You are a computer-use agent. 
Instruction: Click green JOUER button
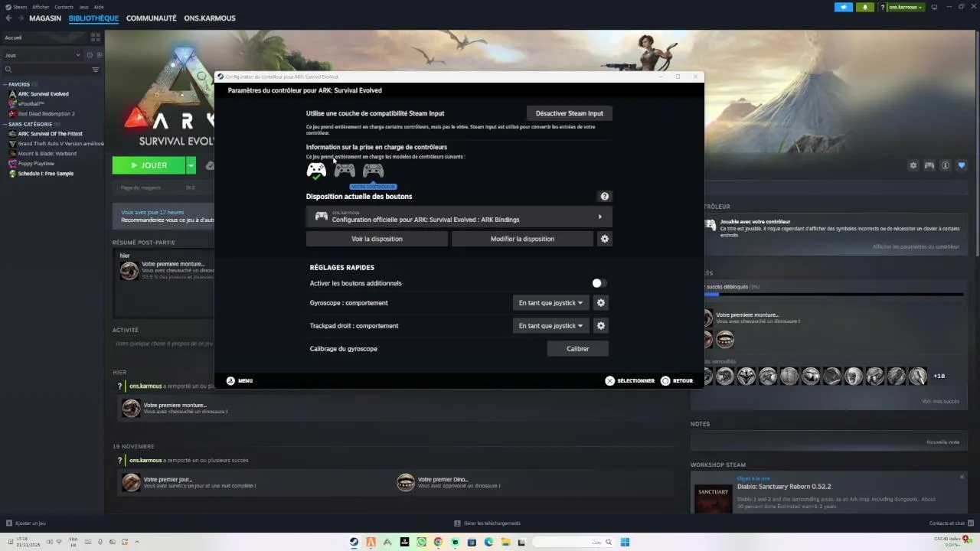pyautogui.click(x=149, y=165)
